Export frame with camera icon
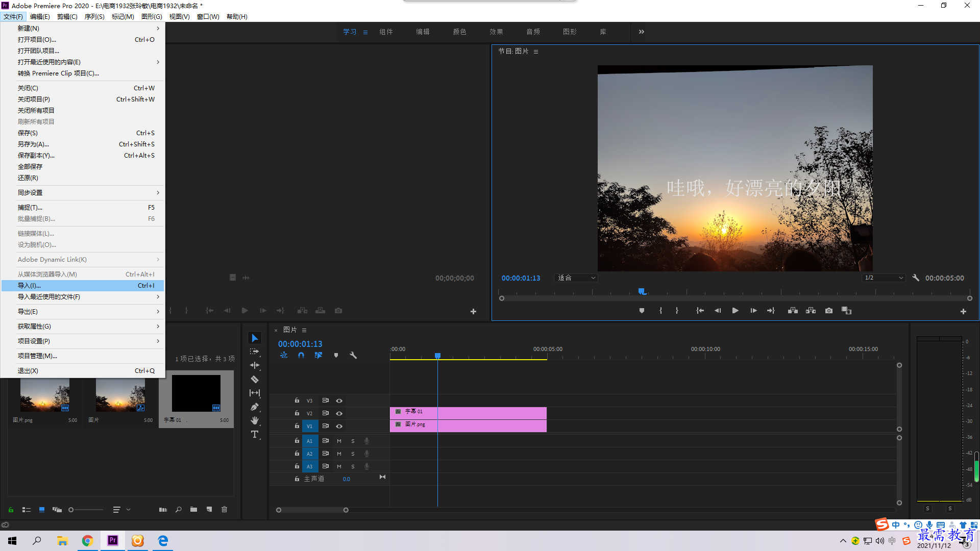 [829, 311]
